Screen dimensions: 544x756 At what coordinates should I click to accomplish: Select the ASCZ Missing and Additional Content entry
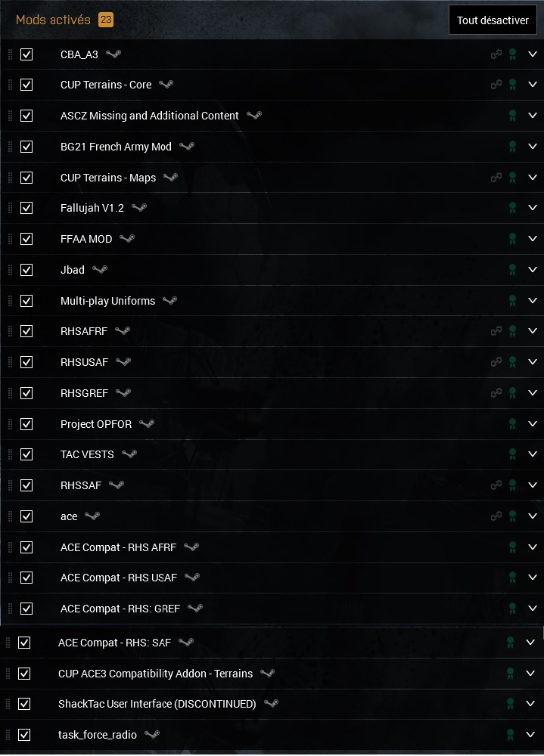click(x=149, y=116)
